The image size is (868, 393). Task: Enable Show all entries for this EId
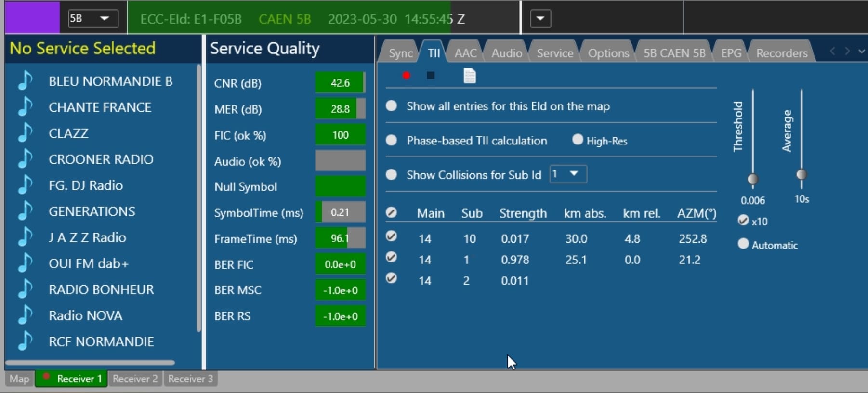tap(392, 106)
